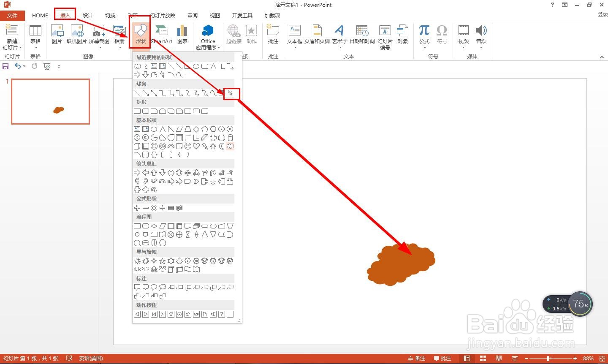This screenshot has height=364, width=608.
Task: Open 页眉和页脚 header and footer
Action: pyautogui.click(x=317, y=34)
